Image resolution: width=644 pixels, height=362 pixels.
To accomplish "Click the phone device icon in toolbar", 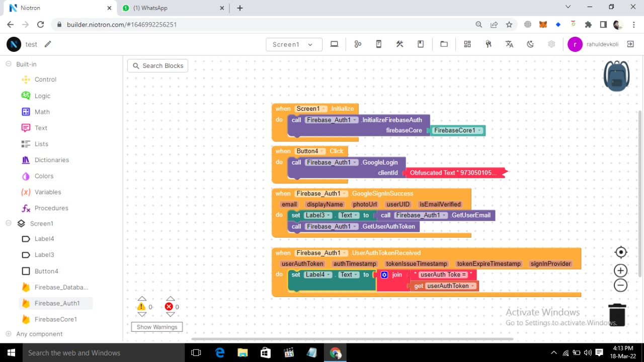I will (x=379, y=44).
